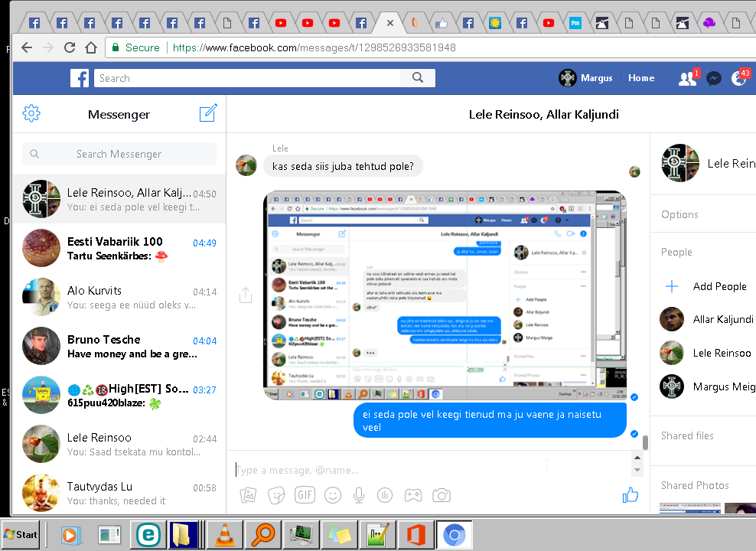
Task: Open Eesti Vabariik 100 conversation
Action: point(119,248)
